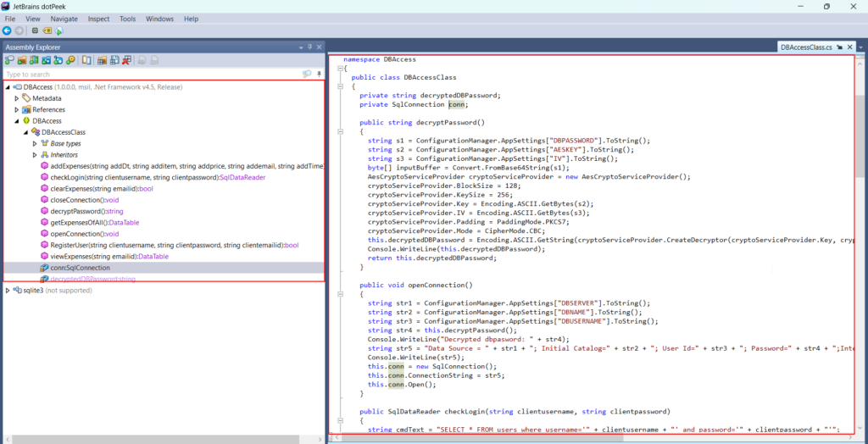Image resolution: width=868 pixels, height=444 pixels.
Task: Open the Inspect menu
Action: point(98,18)
